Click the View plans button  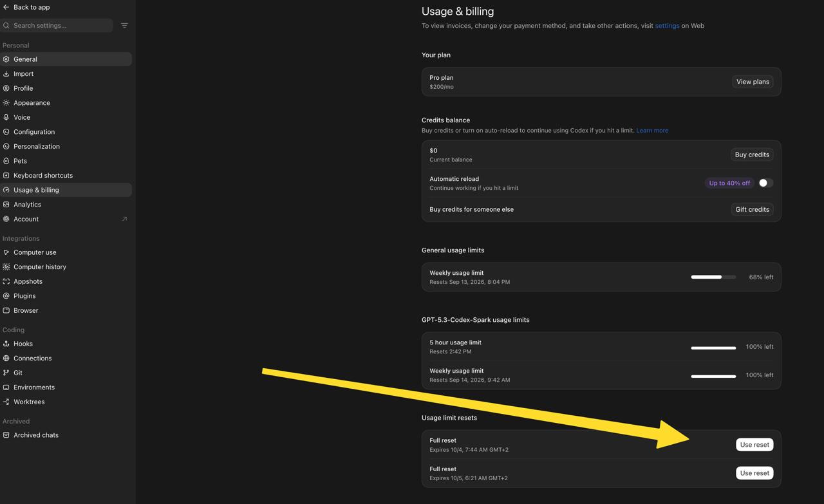click(x=753, y=82)
